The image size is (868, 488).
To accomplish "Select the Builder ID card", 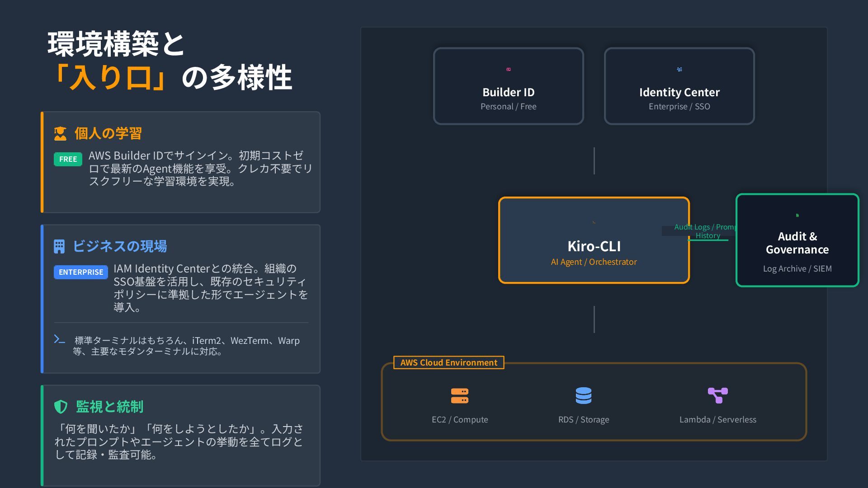I will [x=508, y=86].
